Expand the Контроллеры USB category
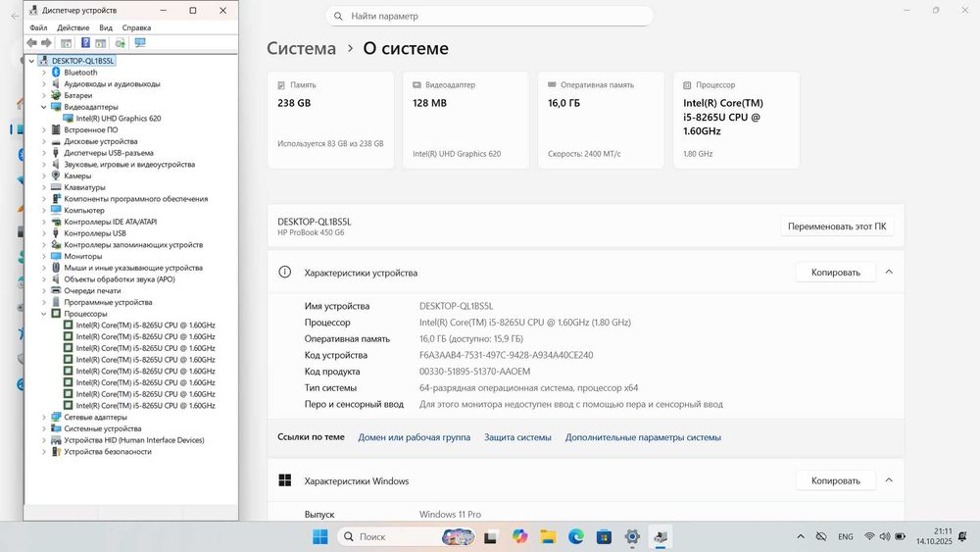Viewport: 980px width, 552px height. (x=44, y=233)
